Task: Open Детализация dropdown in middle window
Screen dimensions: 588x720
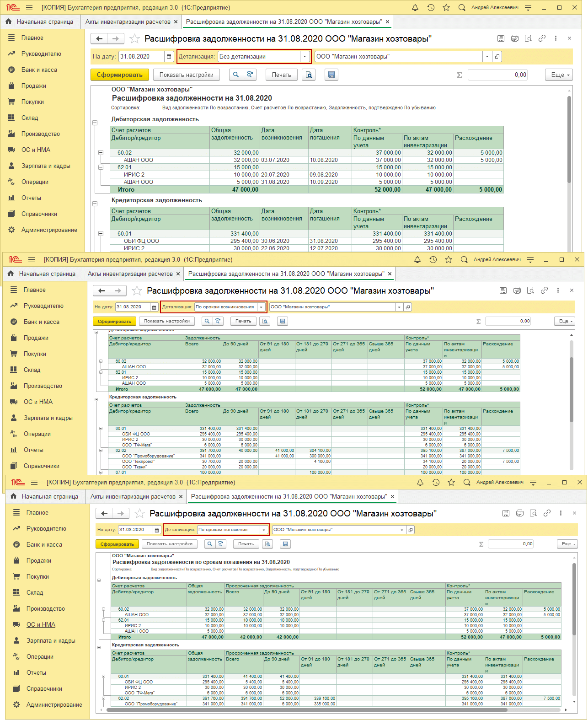Action: [x=261, y=307]
